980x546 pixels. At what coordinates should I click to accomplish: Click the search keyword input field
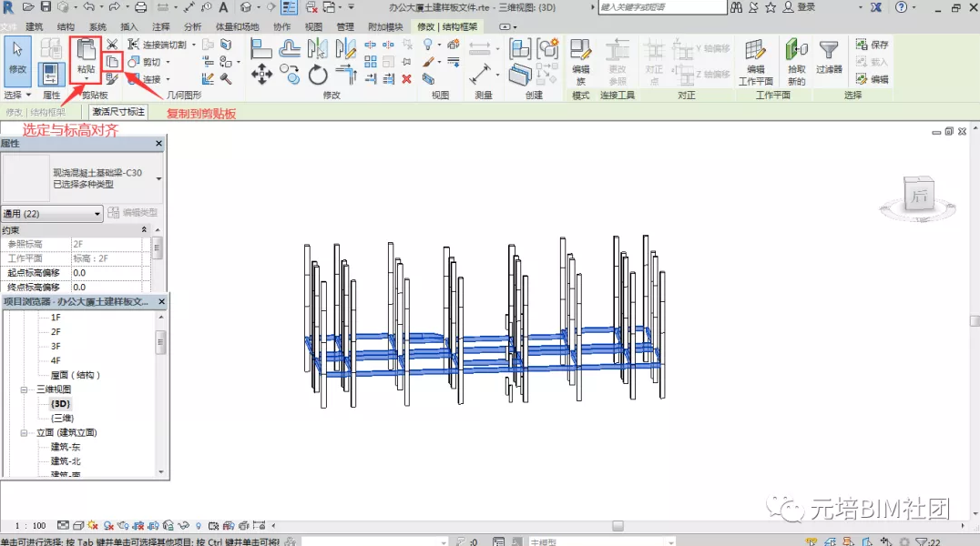(661, 7)
